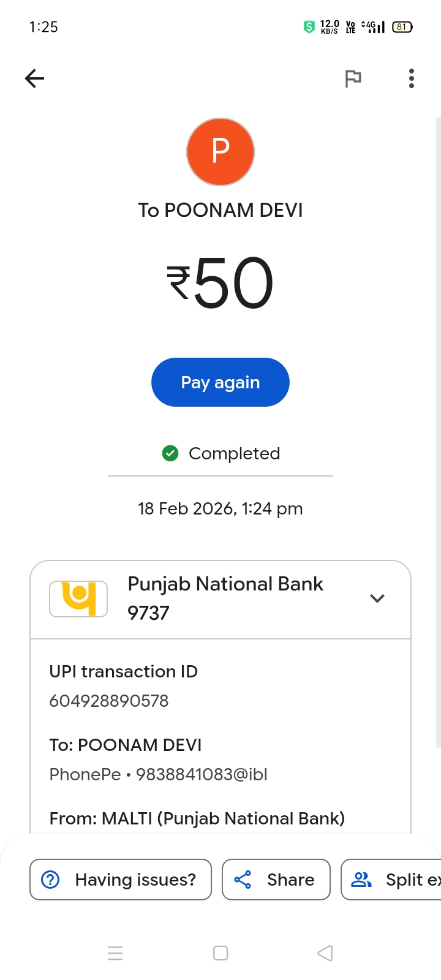This screenshot has width=441, height=980.
Task: Tap the Android home square button
Action: pyautogui.click(x=221, y=953)
